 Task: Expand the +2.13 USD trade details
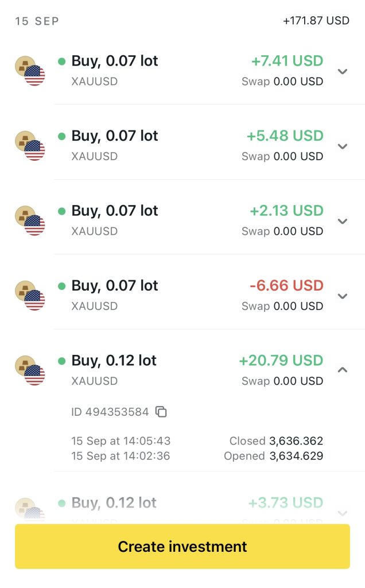pos(343,221)
